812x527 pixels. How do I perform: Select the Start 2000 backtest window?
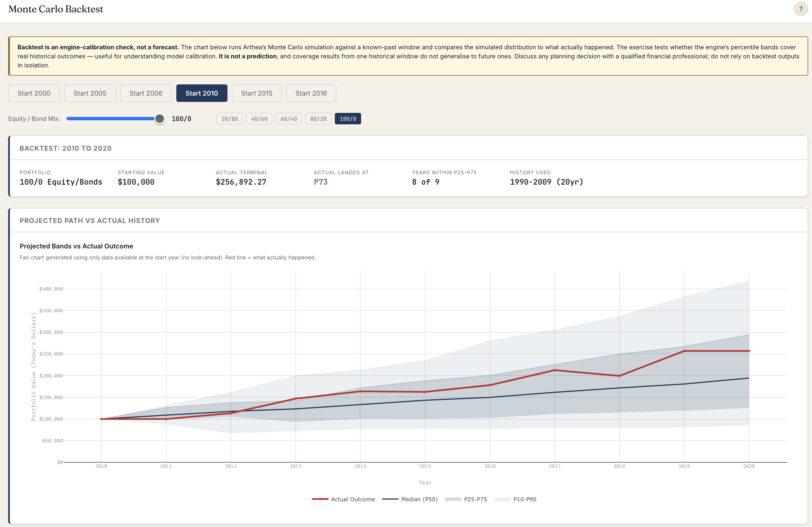pyautogui.click(x=34, y=93)
